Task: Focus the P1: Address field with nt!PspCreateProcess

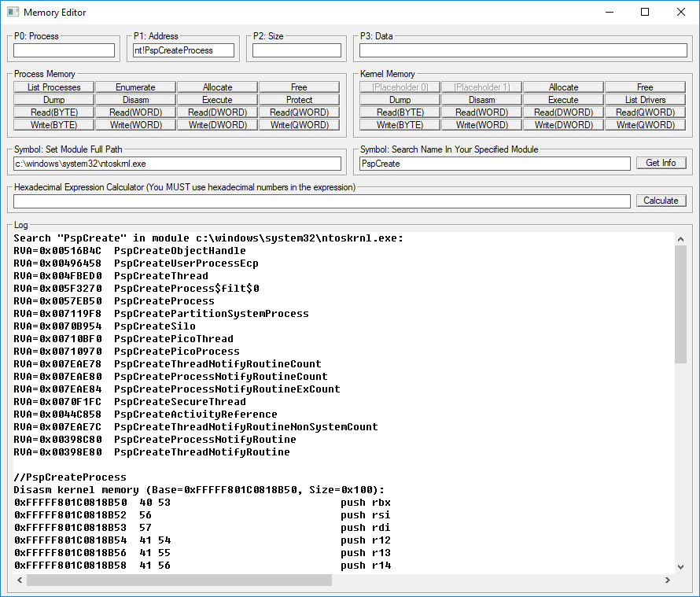Action: pyautogui.click(x=183, y=50)
